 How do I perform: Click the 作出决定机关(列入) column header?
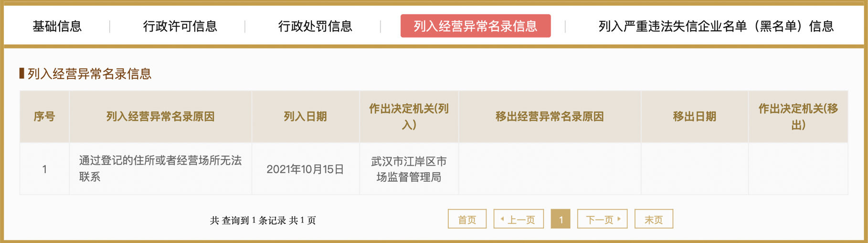[409, 117]
